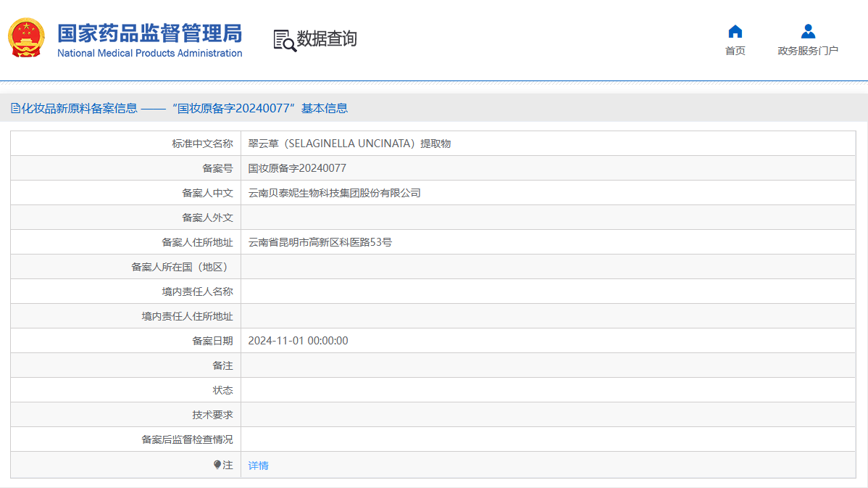Click the 备案人外文 row label
The width and height of the screenshot is (868, 488).
coord(208,218)
